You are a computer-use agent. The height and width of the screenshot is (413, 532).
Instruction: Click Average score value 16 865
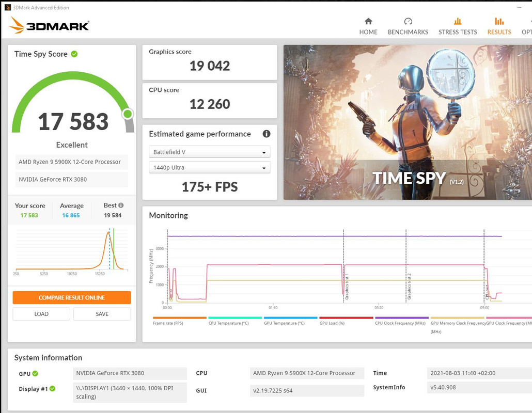pos(71,215)
